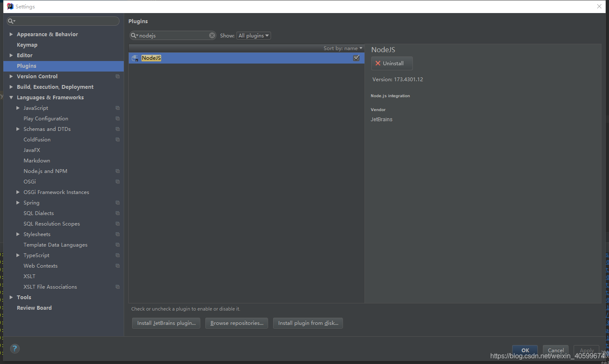This screenshot has width=609, height=364.
Task: Click Browse repositories button
Action: coord(237,323)
